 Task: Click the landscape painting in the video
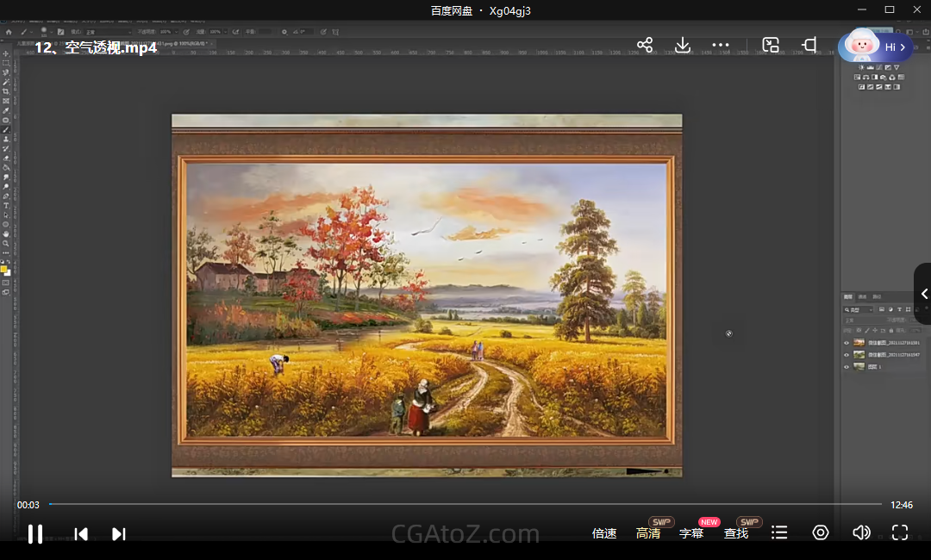click(427, 297)
